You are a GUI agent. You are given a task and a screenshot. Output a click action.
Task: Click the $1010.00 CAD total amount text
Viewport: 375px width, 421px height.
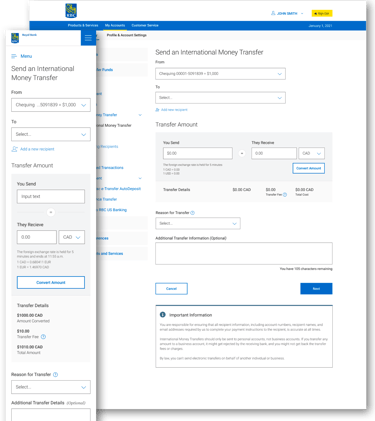(30, 347)
